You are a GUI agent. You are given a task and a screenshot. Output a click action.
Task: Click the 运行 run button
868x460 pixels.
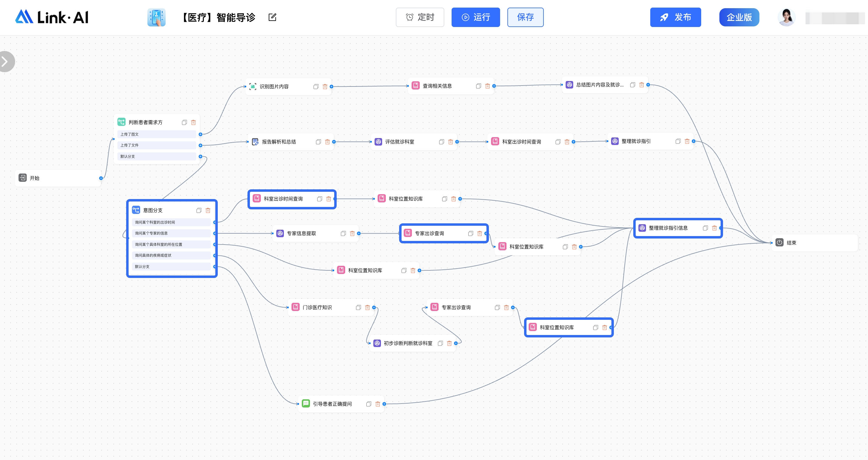476,17
